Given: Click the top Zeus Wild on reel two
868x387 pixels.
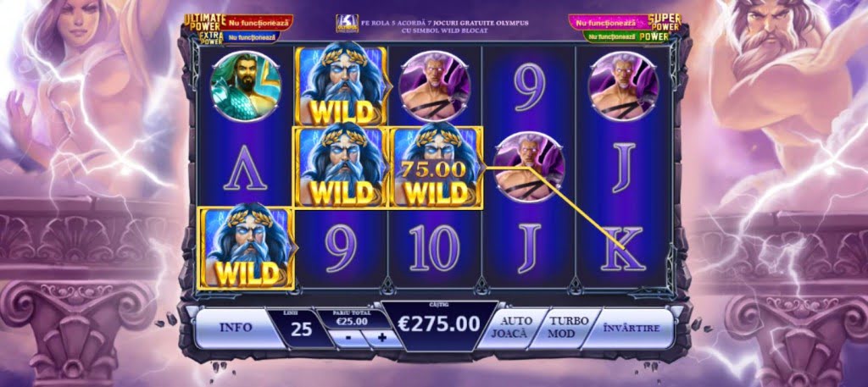Looking at the screenshot, I should pos(341,86).
